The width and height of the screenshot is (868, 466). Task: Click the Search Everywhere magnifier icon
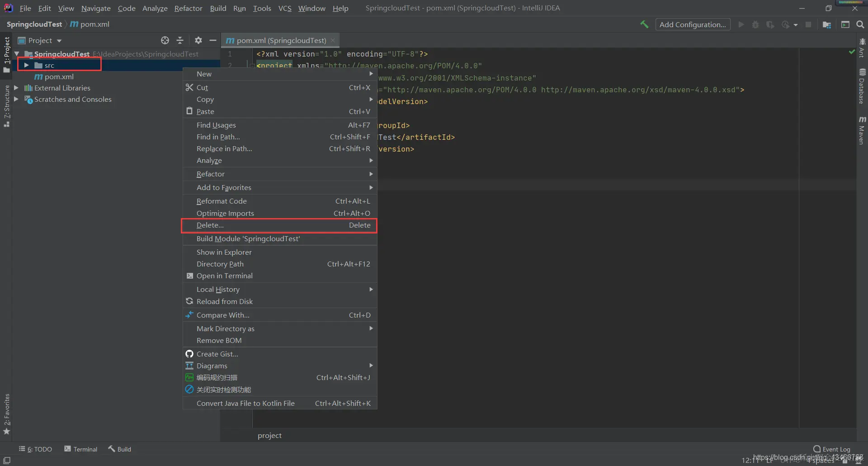pyautogui.click(x=860, y=24)
